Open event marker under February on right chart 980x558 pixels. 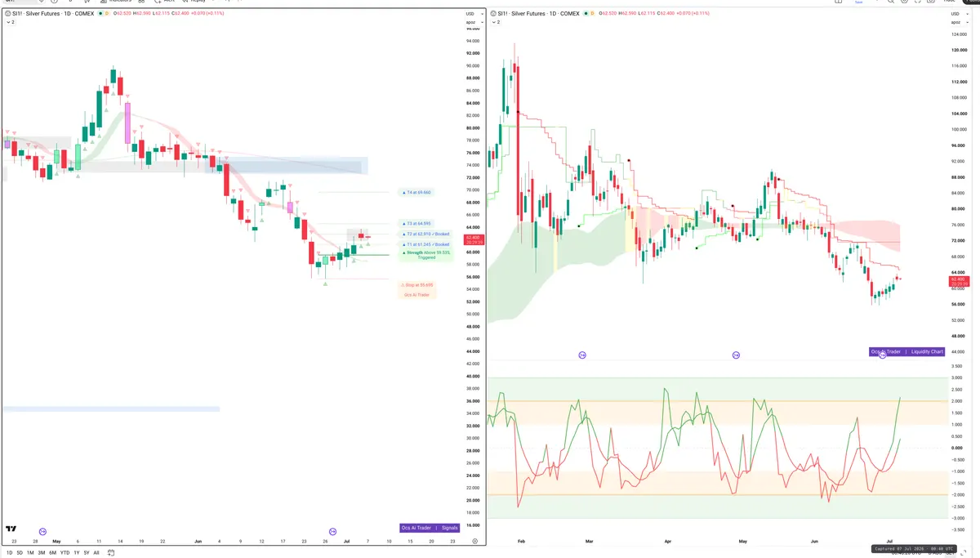click(x=582, y=355)
